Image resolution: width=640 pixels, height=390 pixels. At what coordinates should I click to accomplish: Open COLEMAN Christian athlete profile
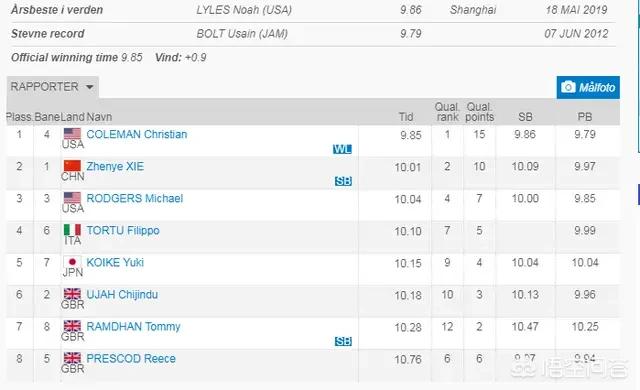[137, 134]
